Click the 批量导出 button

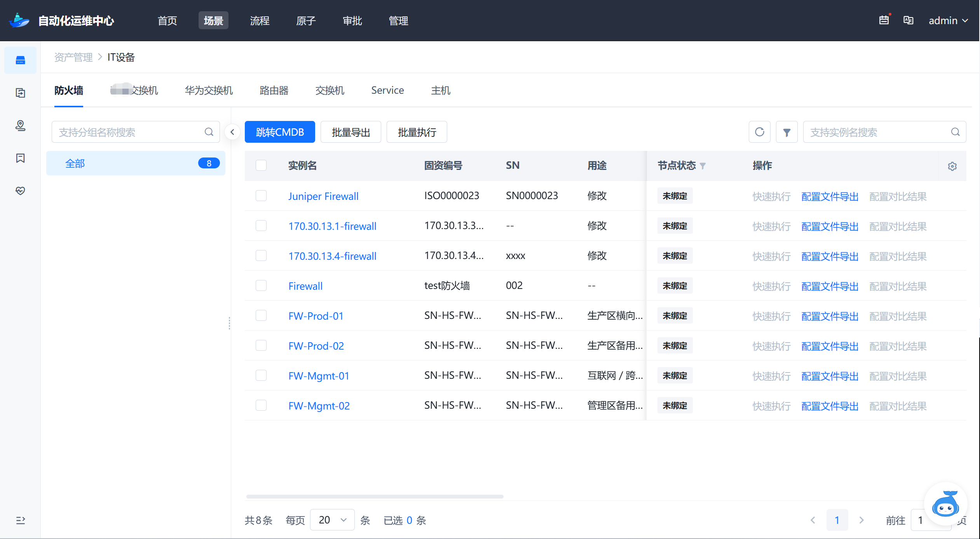coord(351,132)
